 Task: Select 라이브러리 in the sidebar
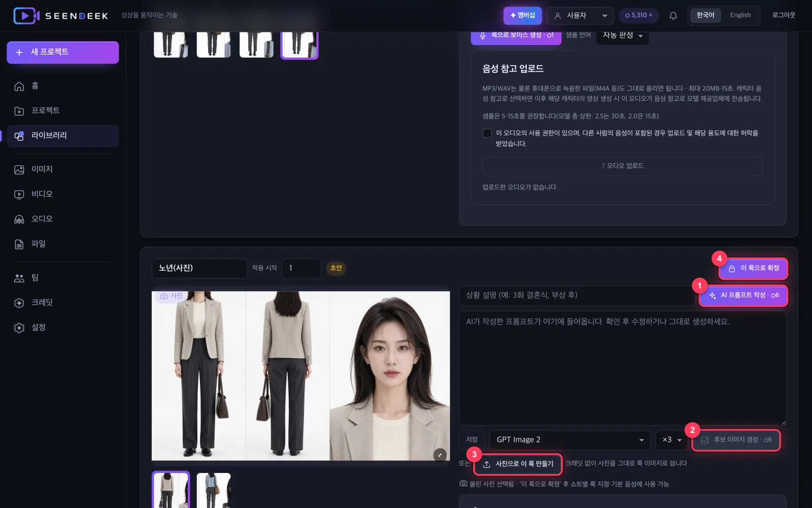(x=63, y=136)
